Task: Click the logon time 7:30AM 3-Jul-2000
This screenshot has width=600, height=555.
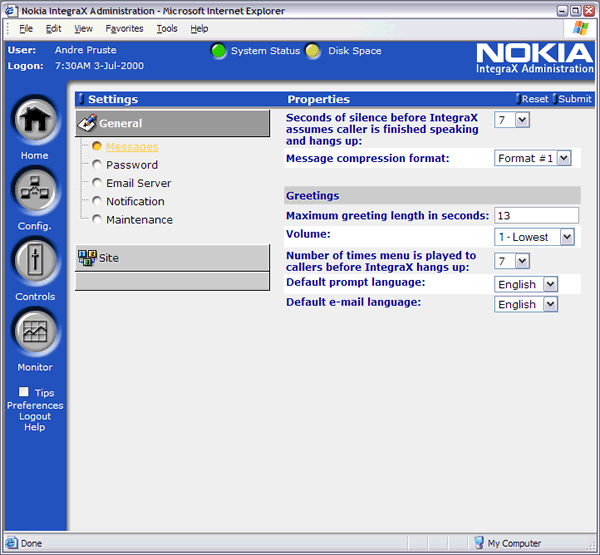Action: pos(99,66)
